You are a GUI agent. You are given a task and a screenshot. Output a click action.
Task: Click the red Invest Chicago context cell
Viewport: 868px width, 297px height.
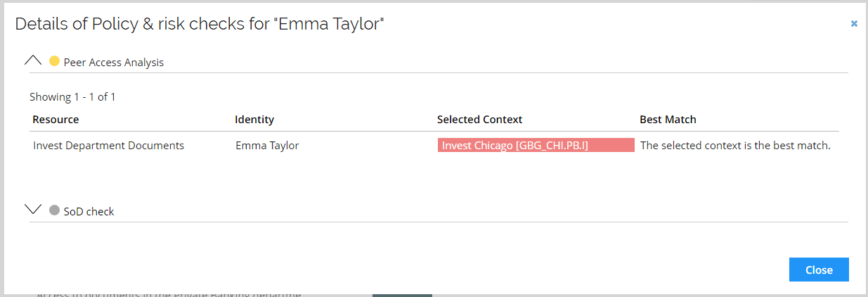[536, 145]
